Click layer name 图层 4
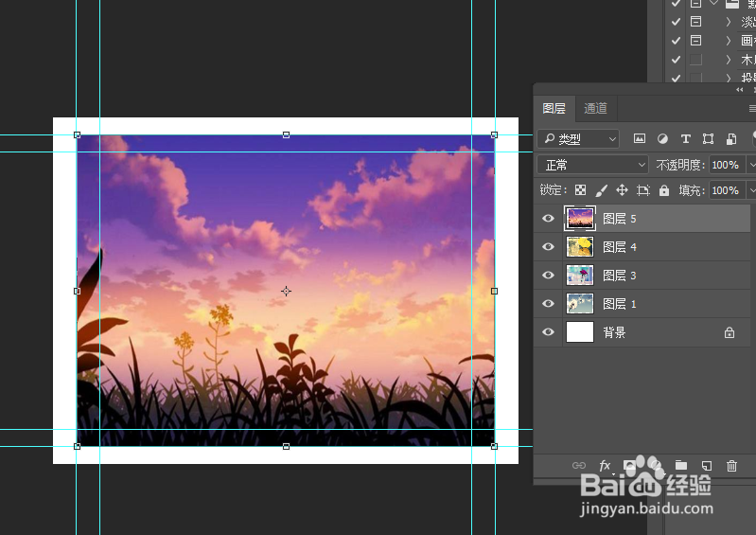 pos(620,247)
